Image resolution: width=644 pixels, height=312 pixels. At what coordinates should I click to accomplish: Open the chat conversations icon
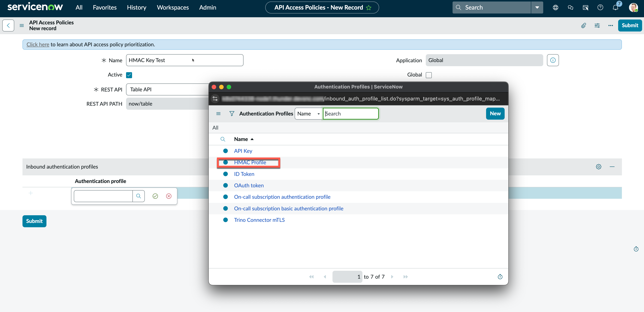pyautogui.click(x=571, y=7)
